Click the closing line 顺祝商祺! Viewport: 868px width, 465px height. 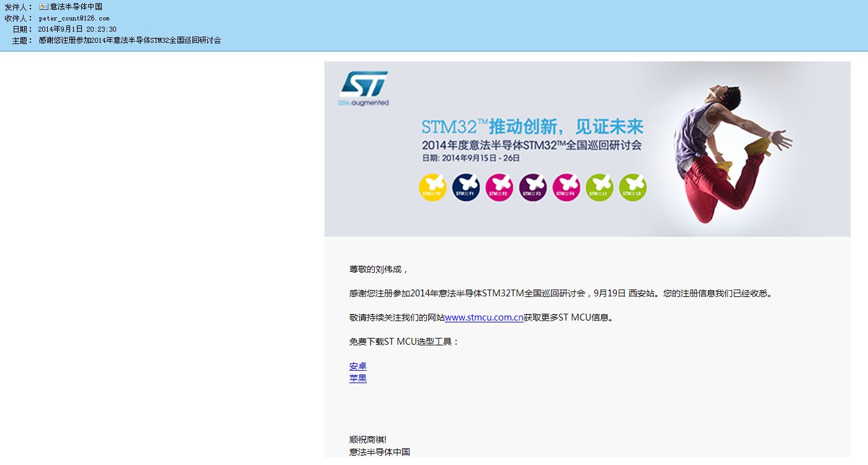[x=368, y=440]
